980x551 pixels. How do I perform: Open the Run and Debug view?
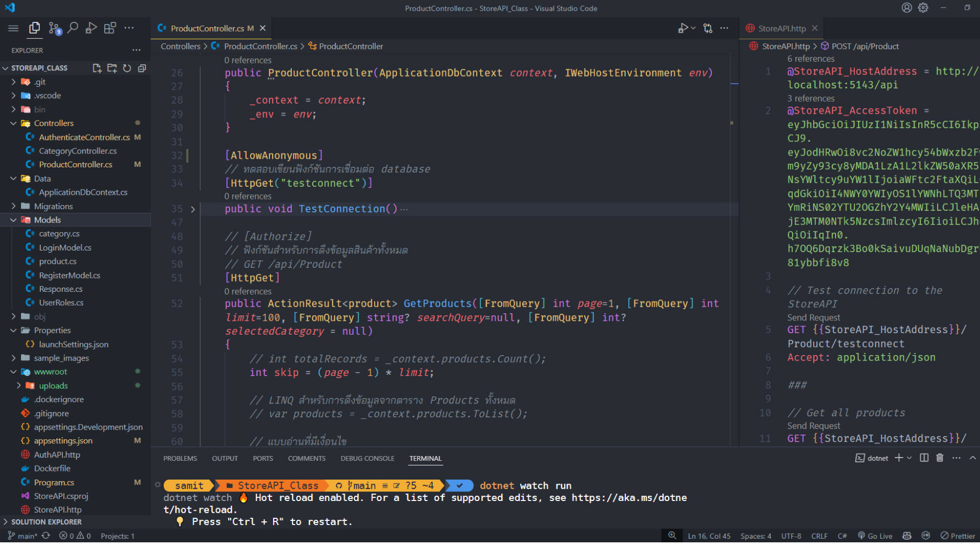coord(91,28)
